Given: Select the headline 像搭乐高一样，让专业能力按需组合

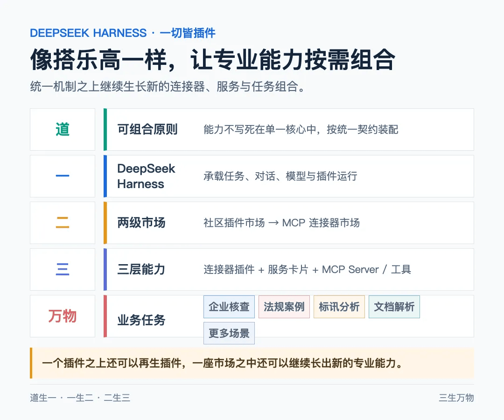Looking at the screenshot, I should [212, 60].
